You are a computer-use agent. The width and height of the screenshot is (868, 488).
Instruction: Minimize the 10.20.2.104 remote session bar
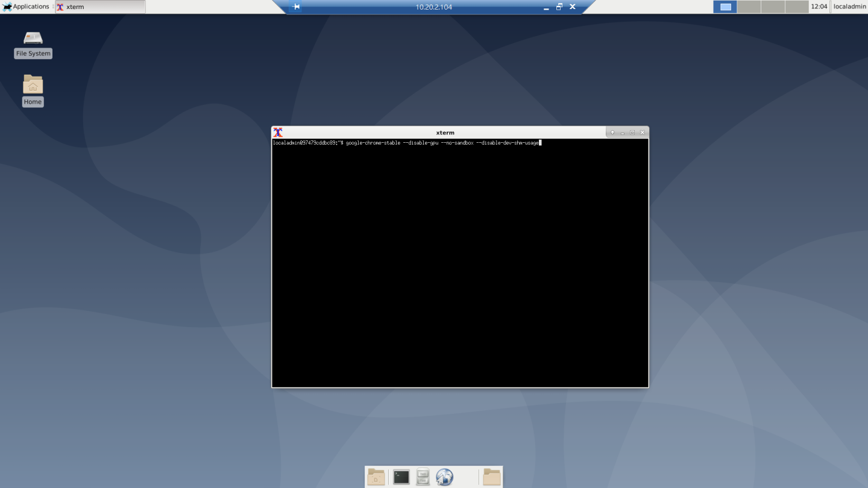(546, 7)
